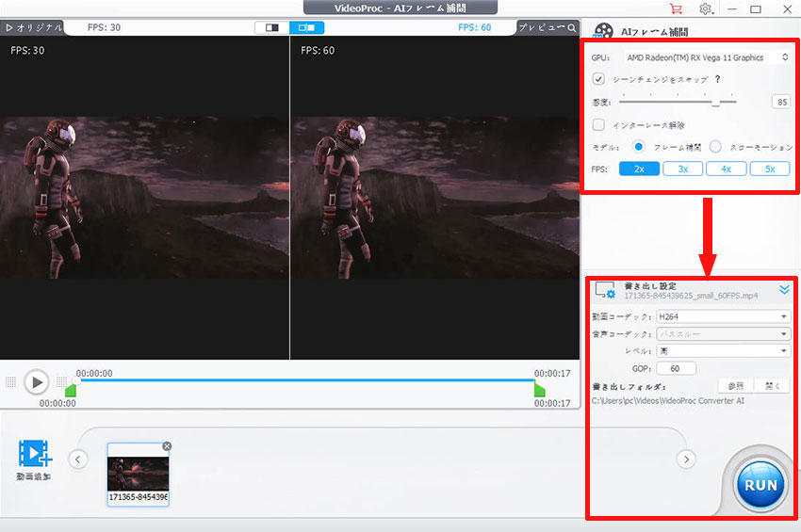801x532 pixels.
Task: Switch to side-by-side split view mode
Action: (x=306, y=27)
